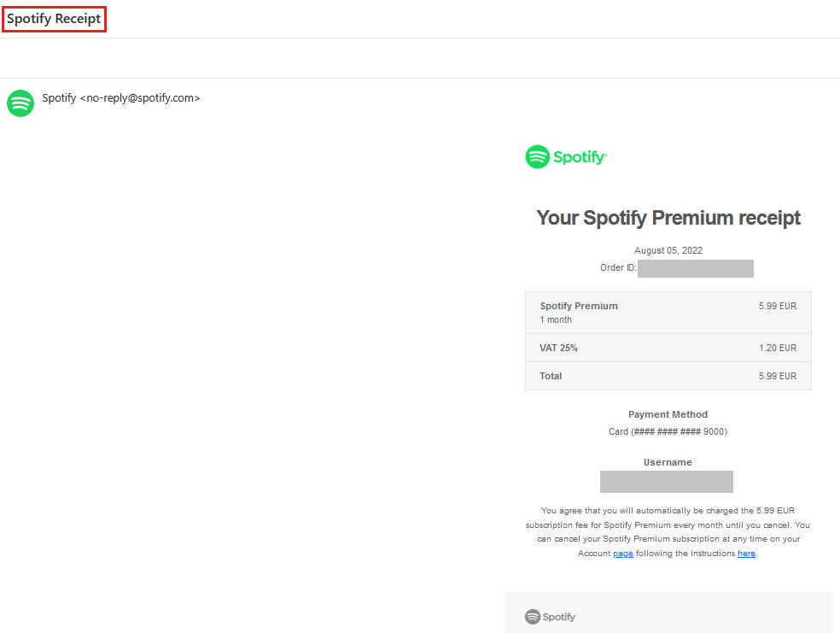This screenshot has height=633, width=840.
Task: Follow the "here" instructions link
Action: [746, 554]
